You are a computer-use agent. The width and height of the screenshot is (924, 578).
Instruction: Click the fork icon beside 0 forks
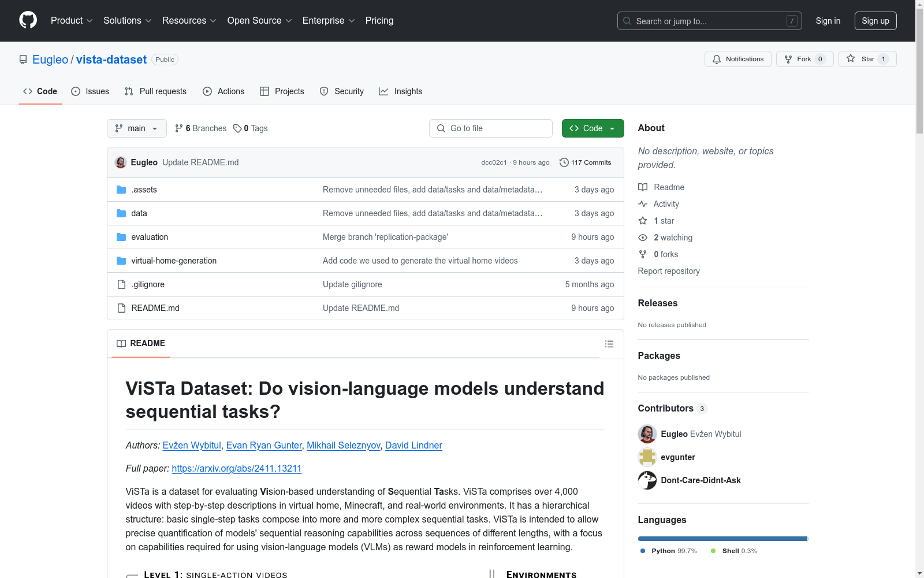pyautogui.click(x=643, y=254)
